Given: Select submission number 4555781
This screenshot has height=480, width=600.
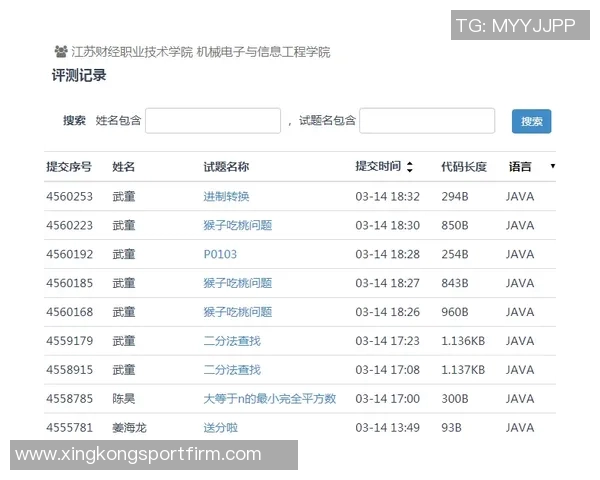Looking at the screenshot, I should [x=70, y=428].
